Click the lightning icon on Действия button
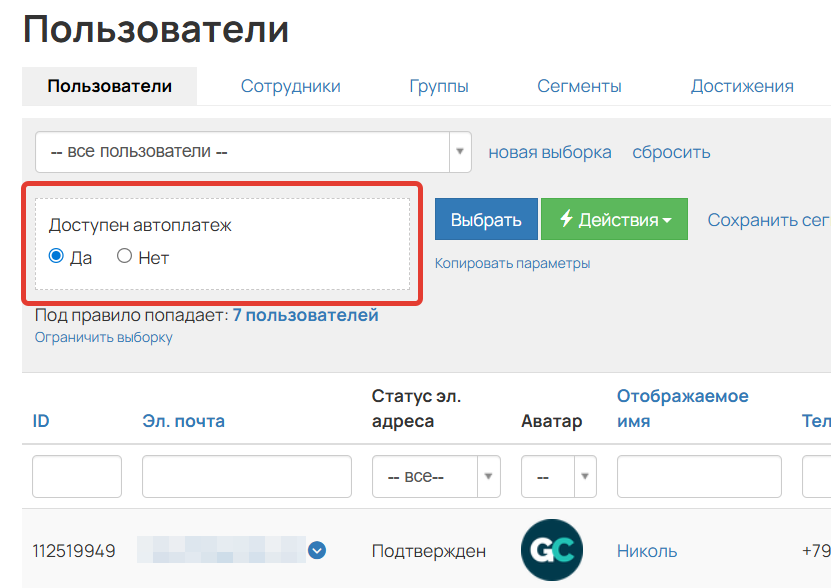The width and height of the screenshot is (831, 588). tap(564, 219)
